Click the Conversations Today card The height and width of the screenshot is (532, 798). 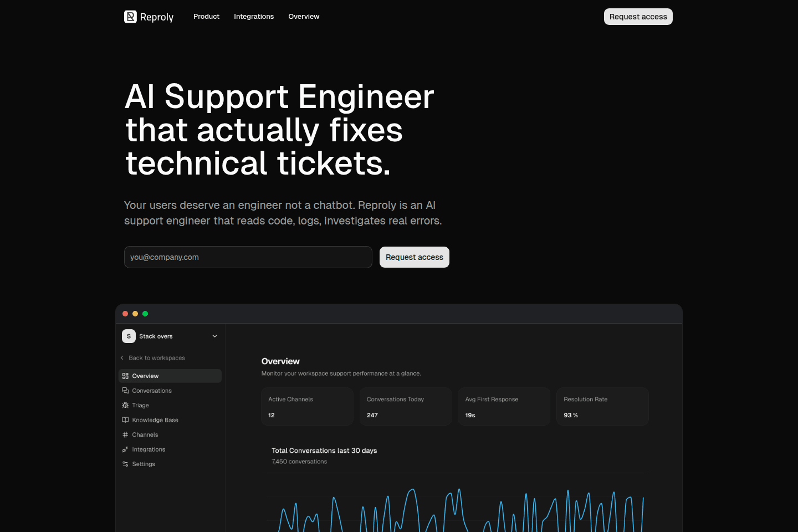pos(406,406)
